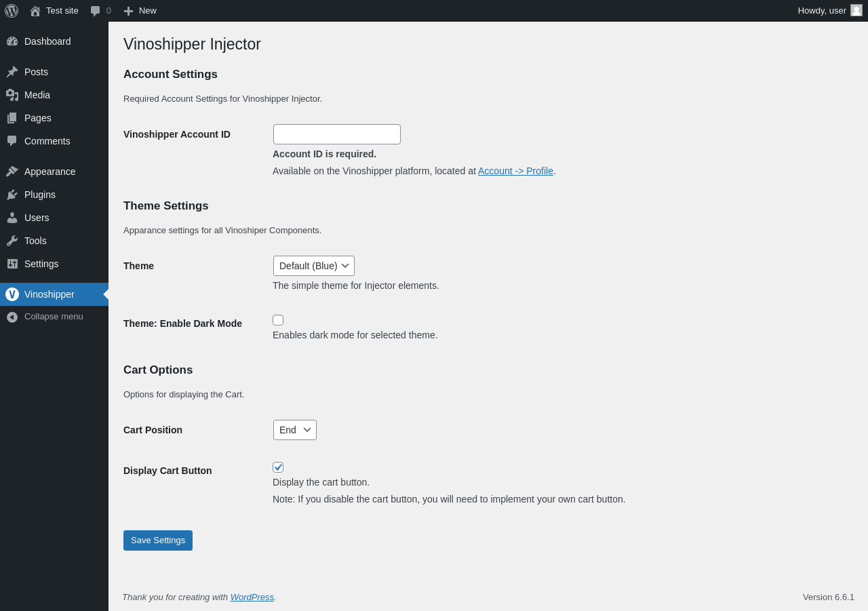Click the Cart Position label
This screenshot has height=611, width=868.
click(x=153, y=430)
